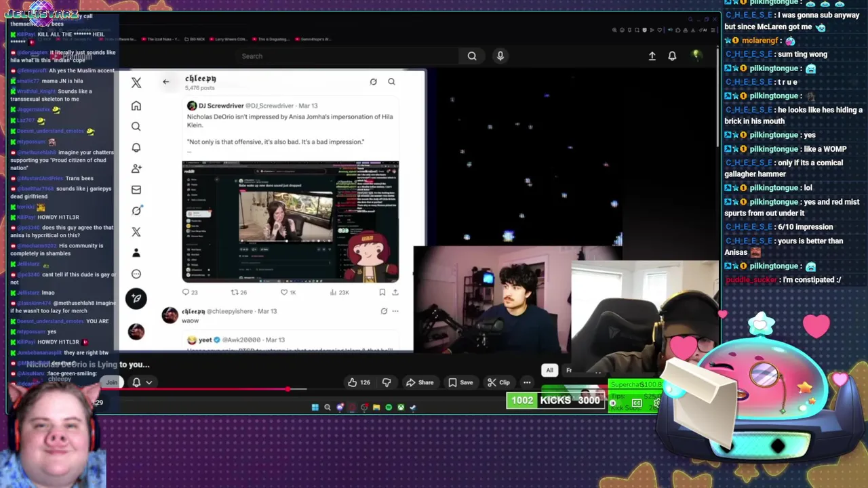Open DJ Screwdriver's profile name
Image resolution: width=868 pixels, height=488 pixels.
[x=221, y=106]
